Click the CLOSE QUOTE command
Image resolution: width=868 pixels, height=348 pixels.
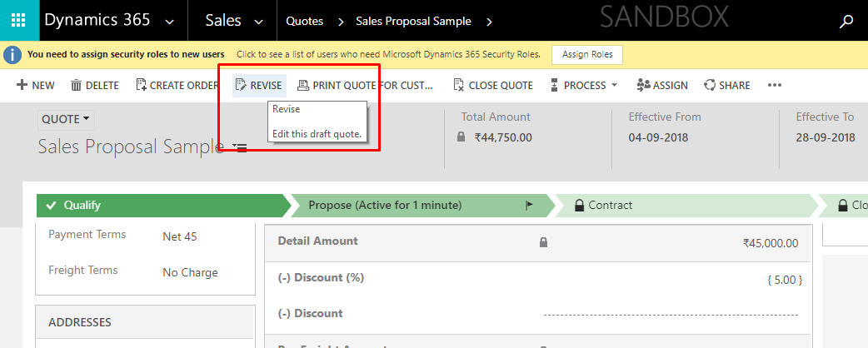[493, 85]
